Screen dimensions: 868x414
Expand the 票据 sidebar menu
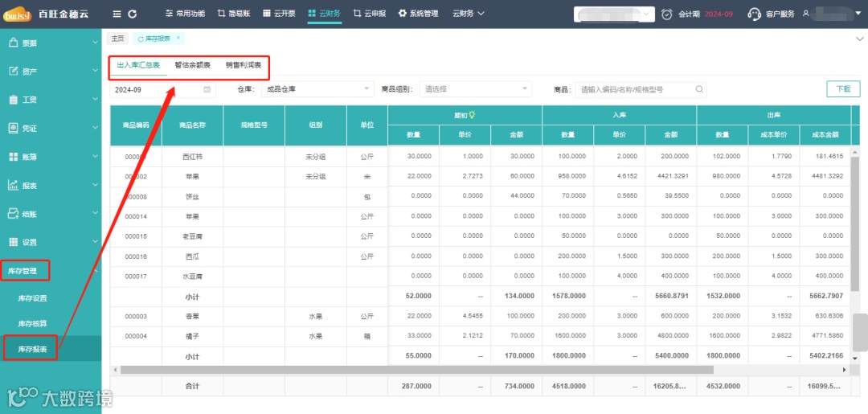click(95, 43)
